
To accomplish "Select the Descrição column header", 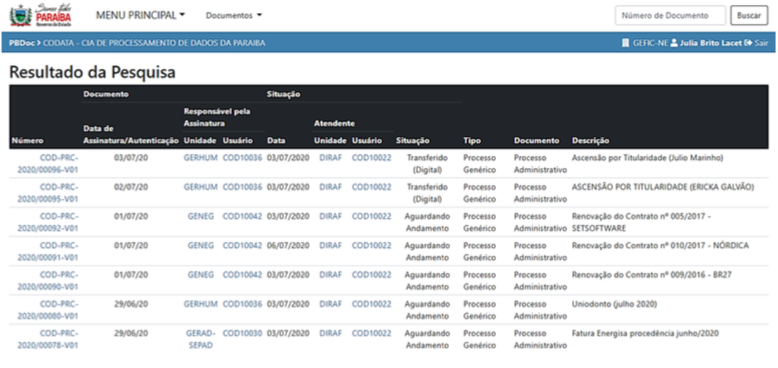I will 590,141.
